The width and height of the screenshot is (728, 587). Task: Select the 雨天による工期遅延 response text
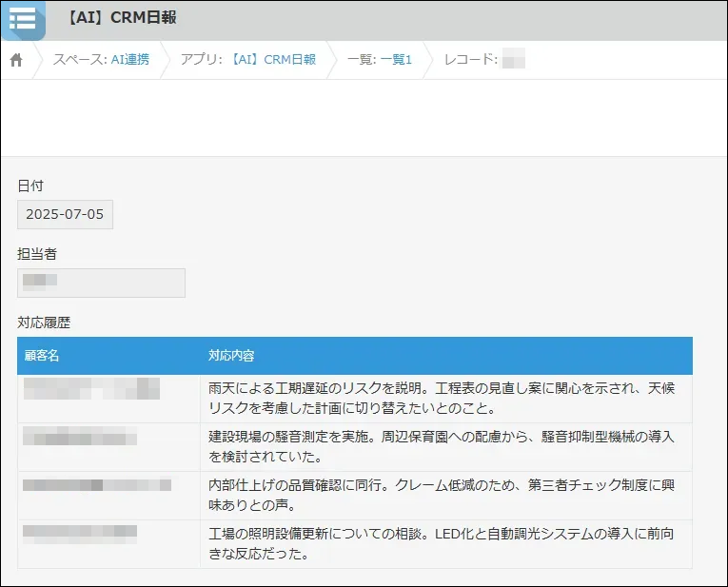[441, 398]
